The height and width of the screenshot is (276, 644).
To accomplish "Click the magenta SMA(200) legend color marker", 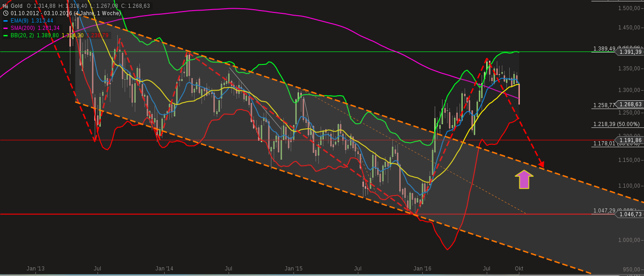I will 6,28.
